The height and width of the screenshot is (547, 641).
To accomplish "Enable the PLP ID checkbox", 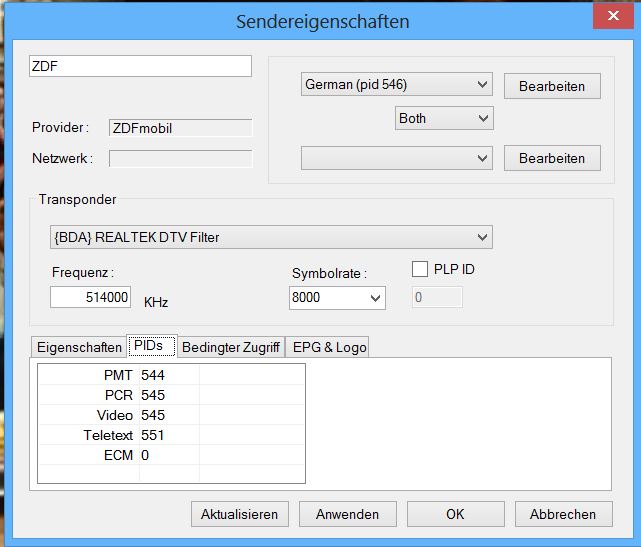I will [420, 270].
